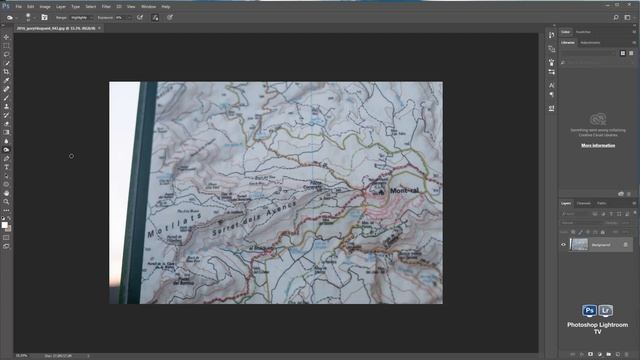Switch to the Channels tab

584,203
